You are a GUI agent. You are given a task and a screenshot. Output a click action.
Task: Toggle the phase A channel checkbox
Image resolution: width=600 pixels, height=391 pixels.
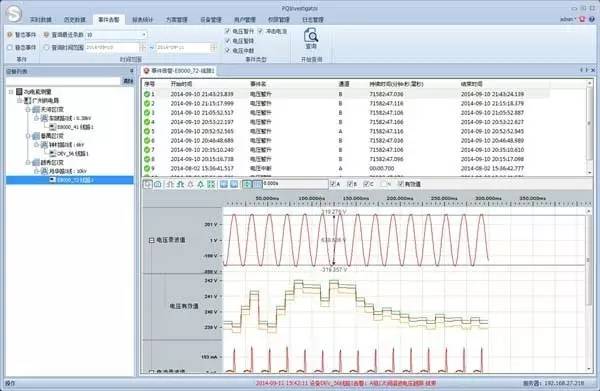click(x=333, y=184)
